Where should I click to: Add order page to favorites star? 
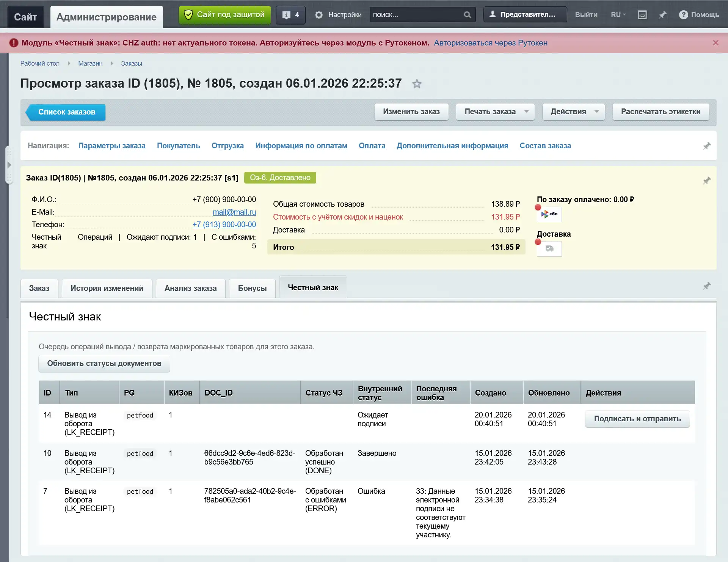pos(417,84)
